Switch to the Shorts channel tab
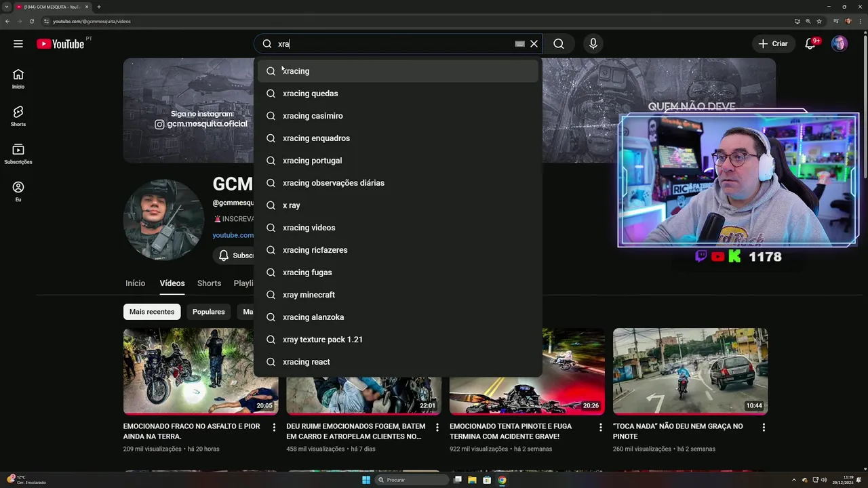Screen dimensions: 868x488 (x=209, y=283)
